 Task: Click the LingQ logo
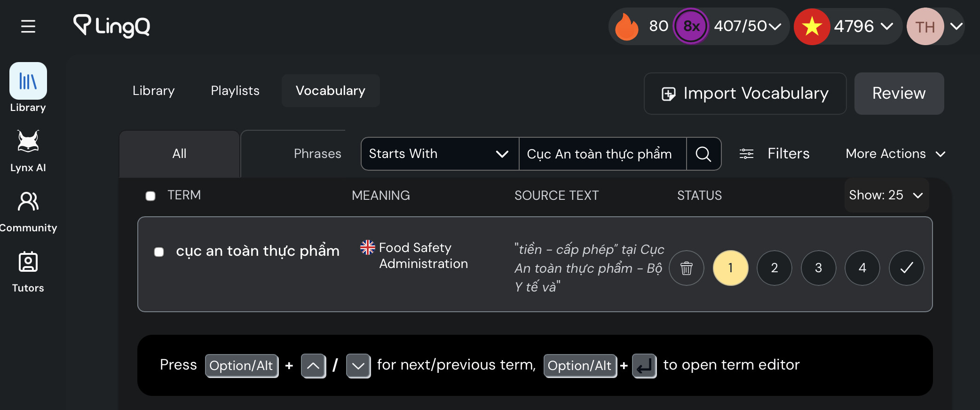(x=111, y=26)
